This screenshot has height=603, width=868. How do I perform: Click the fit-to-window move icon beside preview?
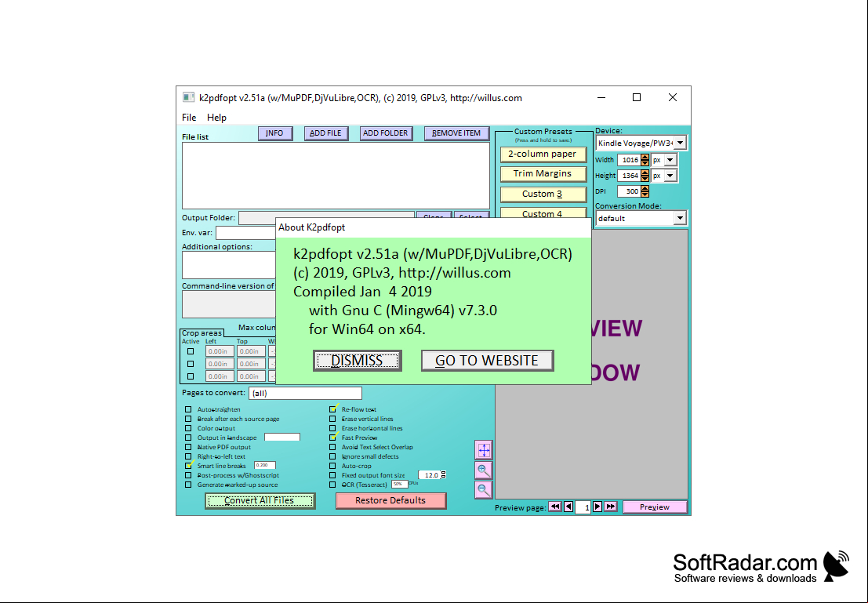pyautogui.click(x=483, y=450)
